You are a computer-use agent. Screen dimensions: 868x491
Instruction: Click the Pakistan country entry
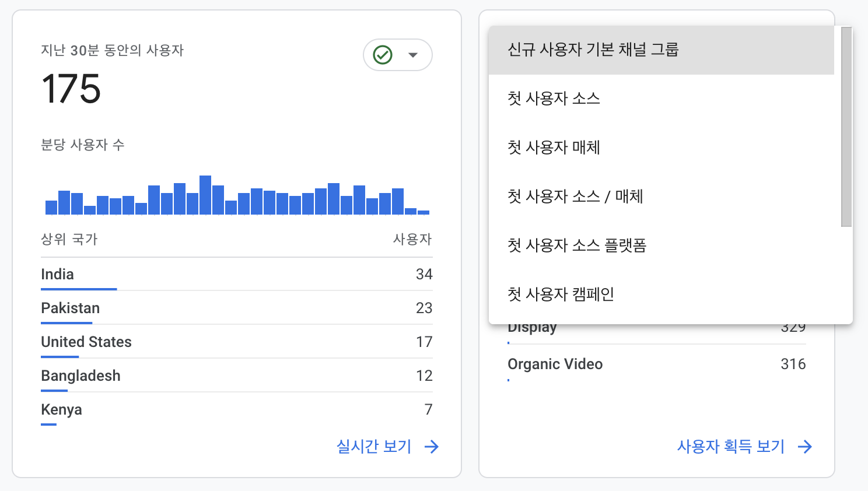[x=69, y=308]
